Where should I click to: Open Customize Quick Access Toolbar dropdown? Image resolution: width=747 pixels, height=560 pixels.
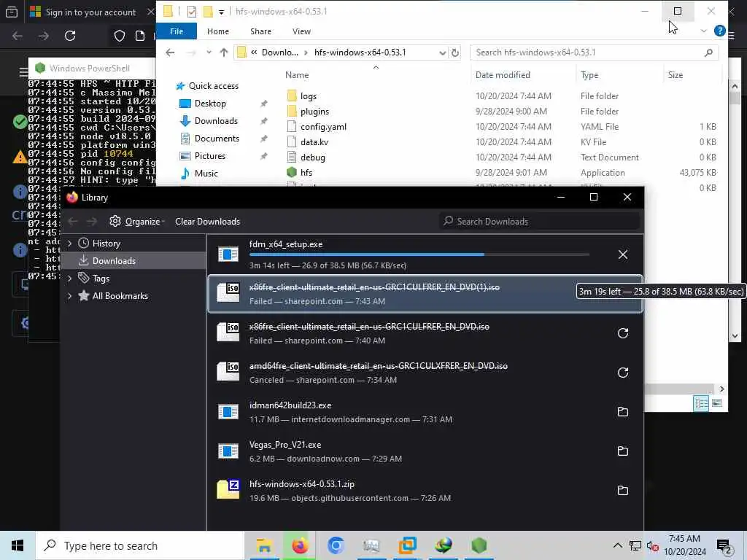(221, 12)
